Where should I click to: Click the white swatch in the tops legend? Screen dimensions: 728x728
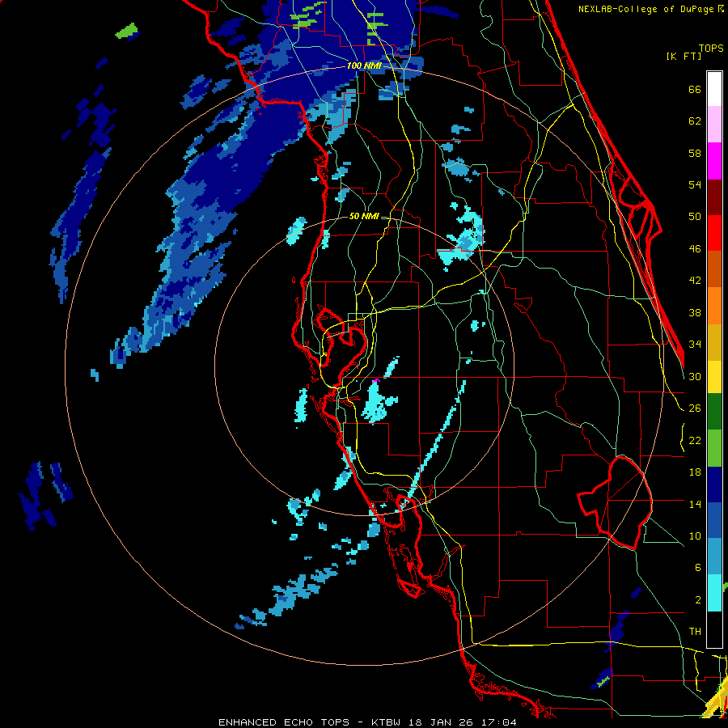714,89
